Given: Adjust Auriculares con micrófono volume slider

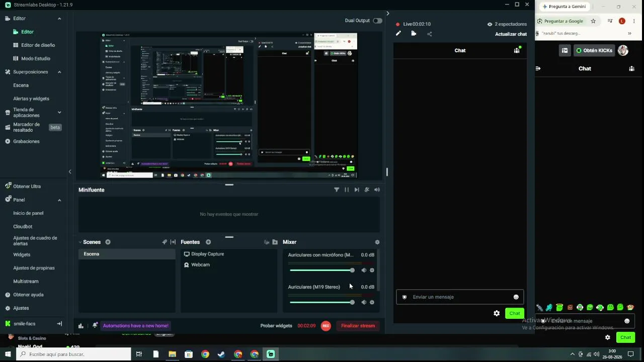Looking at the screenshot, I should tap(322, 270).
